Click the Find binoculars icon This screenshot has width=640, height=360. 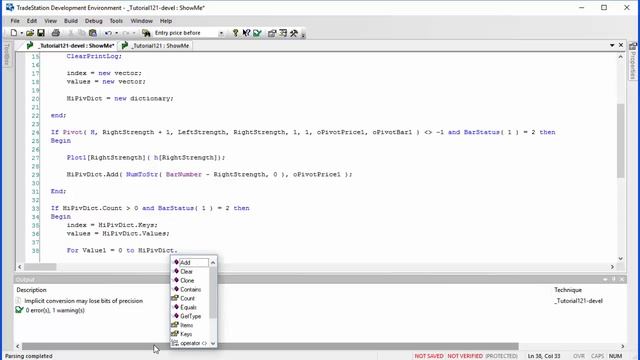[x=146, y=33]
